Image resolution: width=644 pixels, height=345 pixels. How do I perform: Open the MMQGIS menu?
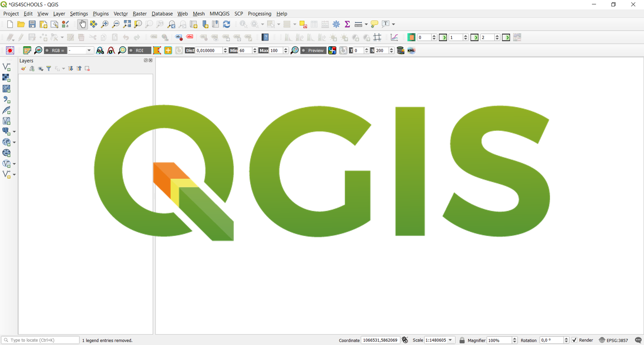pos(220,14)
